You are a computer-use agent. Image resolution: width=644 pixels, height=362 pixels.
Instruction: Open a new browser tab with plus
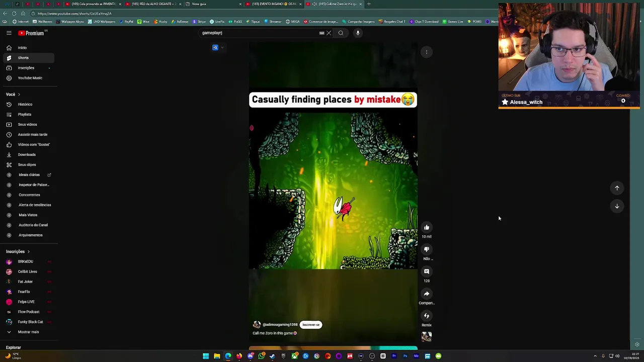pyautogui.click(x=369, y=4)
